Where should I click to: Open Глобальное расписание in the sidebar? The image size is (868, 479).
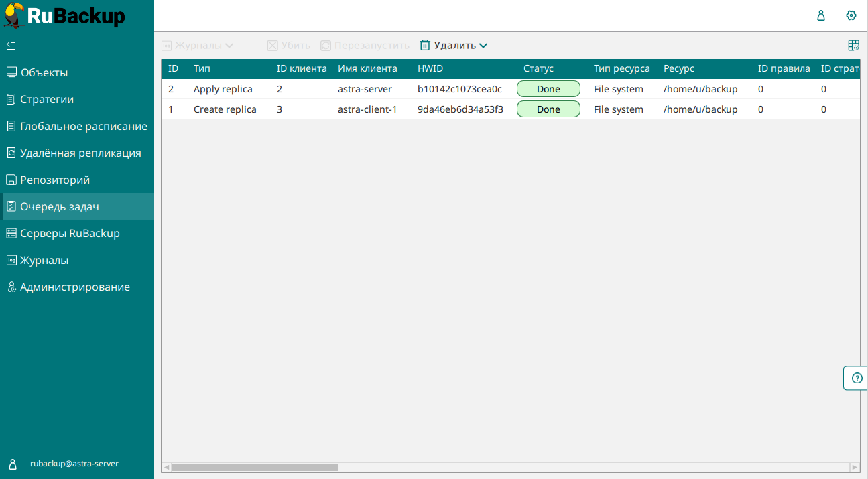(83, 126)
